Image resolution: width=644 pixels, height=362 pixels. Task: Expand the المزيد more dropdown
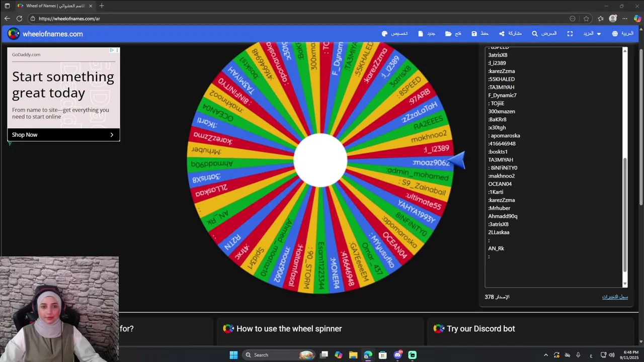[x=592, y=34]
